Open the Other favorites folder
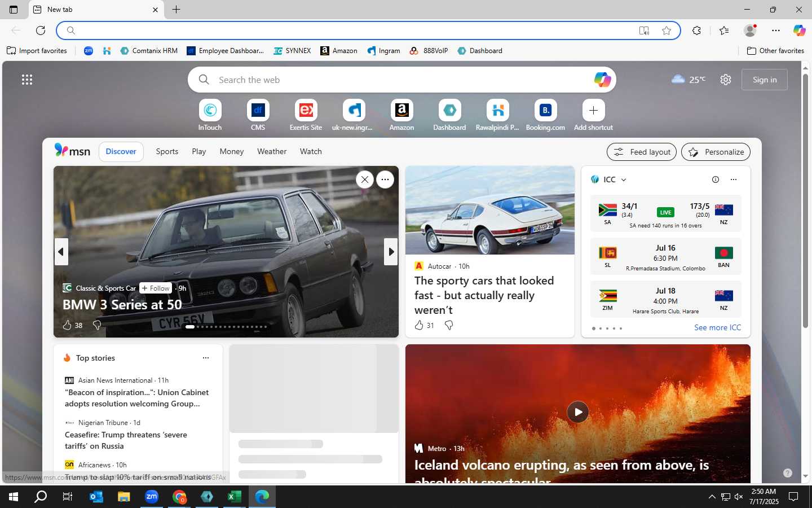This screenshot has width=812, height=508. coord(775,51)
